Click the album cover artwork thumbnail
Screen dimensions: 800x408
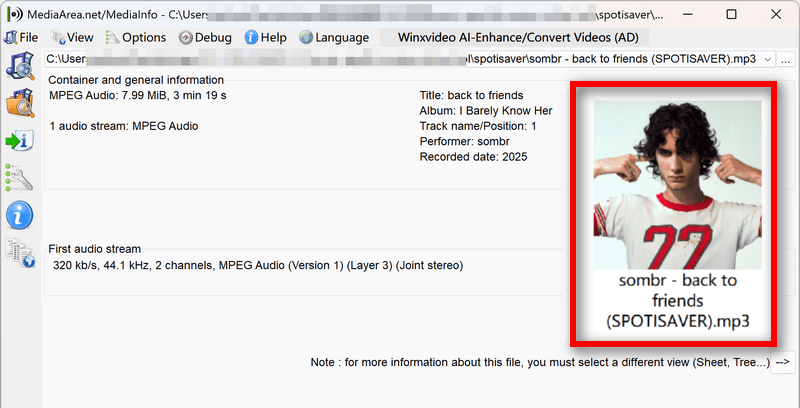pyautogui.click(x=677, y=185)
